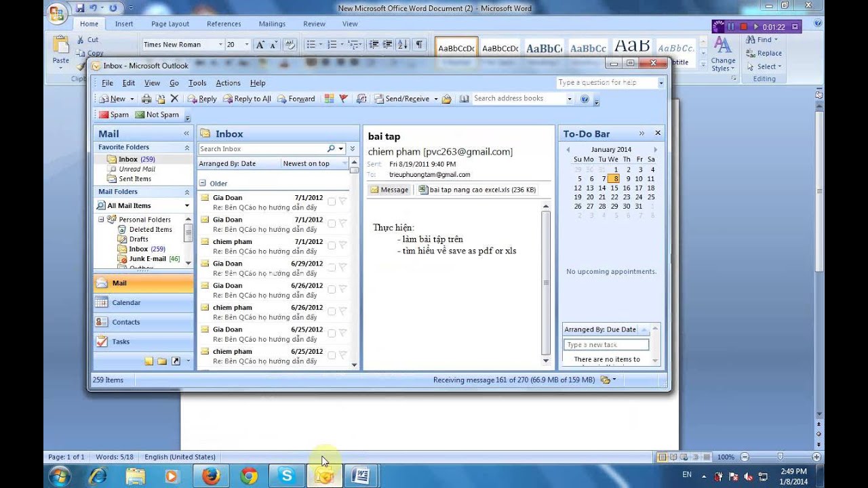Toggle category box on Gia Doan 6/25/2012 email
This screenshot has width=868, height=488.
(x=332, y=333)
